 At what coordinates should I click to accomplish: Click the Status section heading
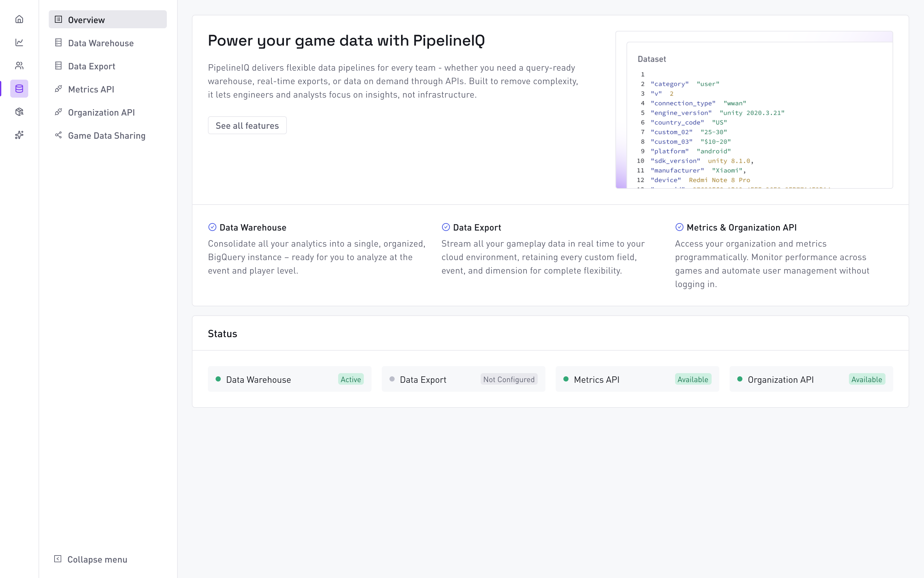222,334
